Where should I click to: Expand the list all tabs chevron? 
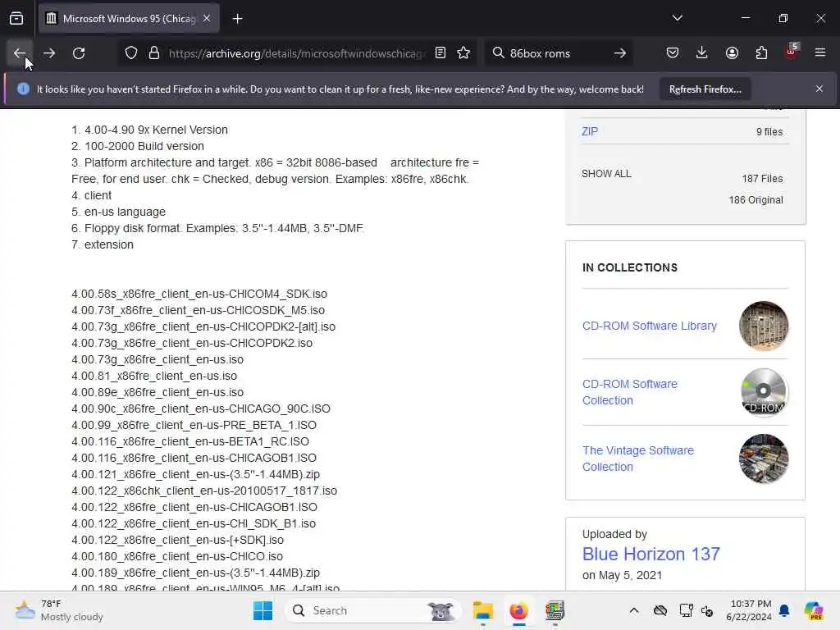pyautogui.click(x=677, y=18)
